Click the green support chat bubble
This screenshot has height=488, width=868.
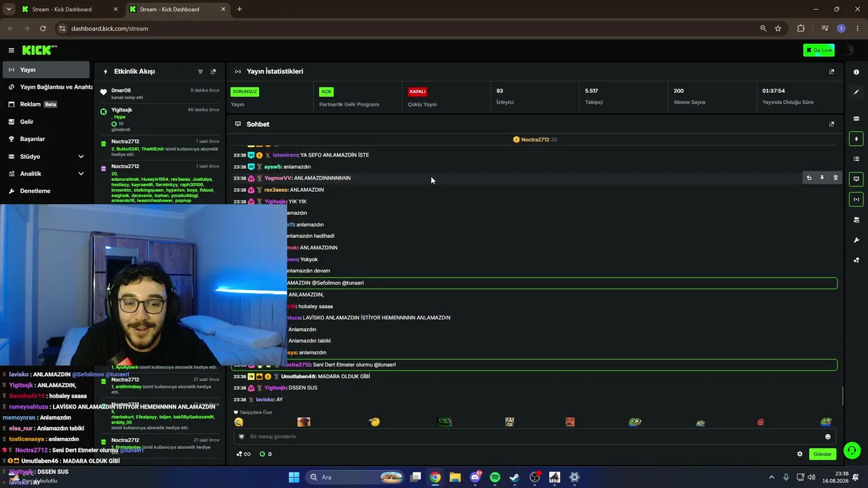tap(852, 451)
